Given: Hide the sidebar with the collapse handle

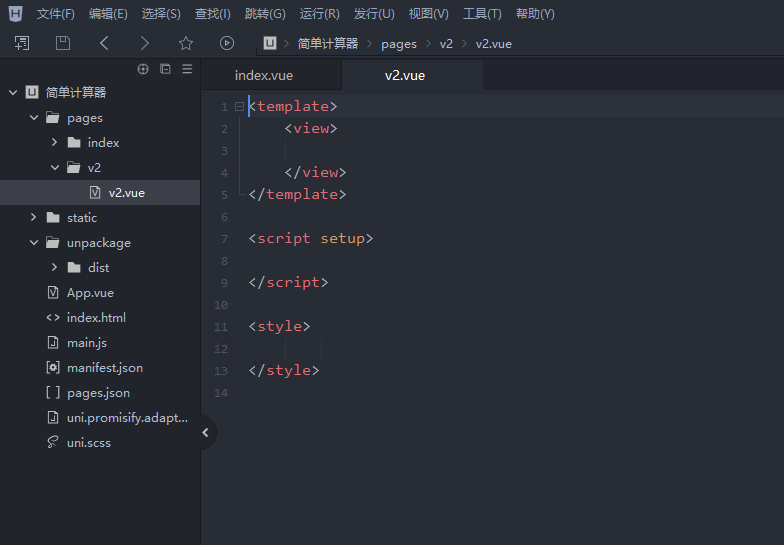Looking at the screenshot, I should pyautogui.click(x=205, y=433).
